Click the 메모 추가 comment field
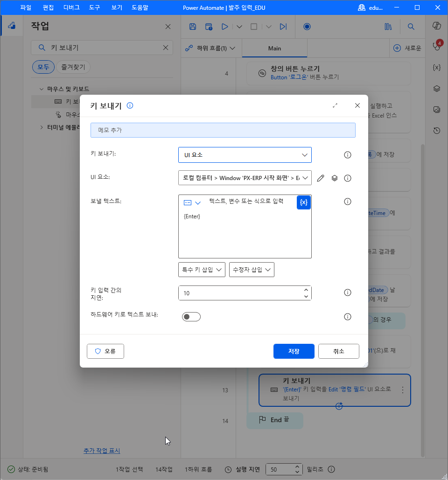Image resolution: width=448 pixels, height=480 pixels. tap(223, 130)
